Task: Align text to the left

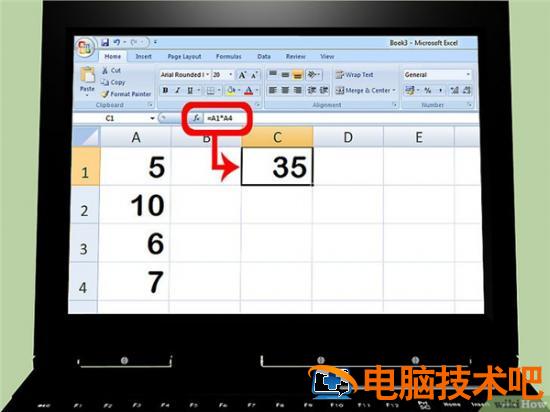Action: tap(273, 90)
